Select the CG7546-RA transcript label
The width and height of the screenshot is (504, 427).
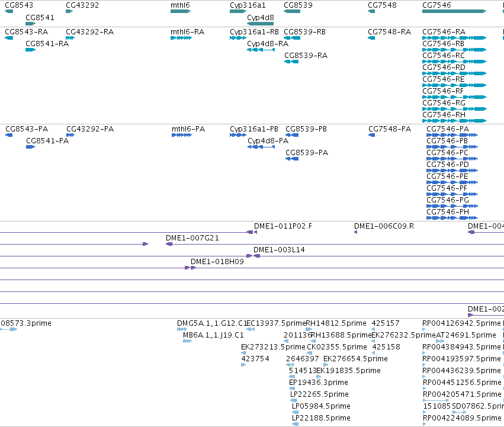click(x=444, y=32)
